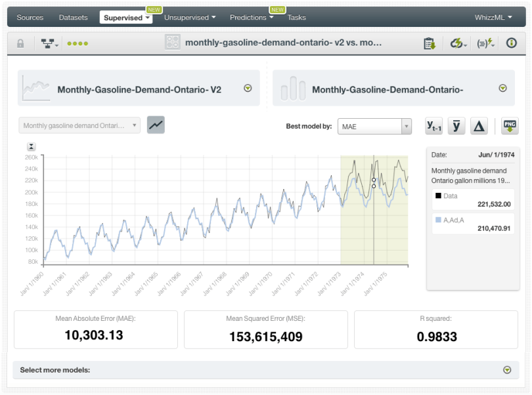Toggle the mean model y-bar button

456,125
